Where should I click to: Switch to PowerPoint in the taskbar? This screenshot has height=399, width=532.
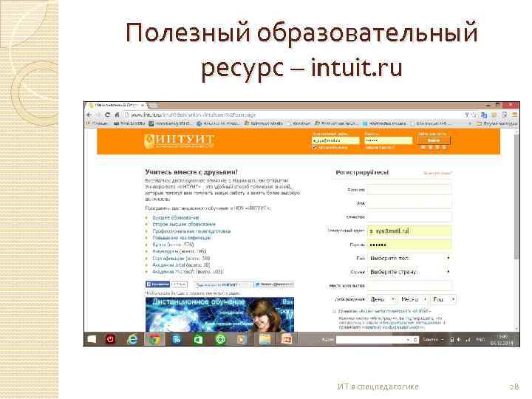[287, 339]
